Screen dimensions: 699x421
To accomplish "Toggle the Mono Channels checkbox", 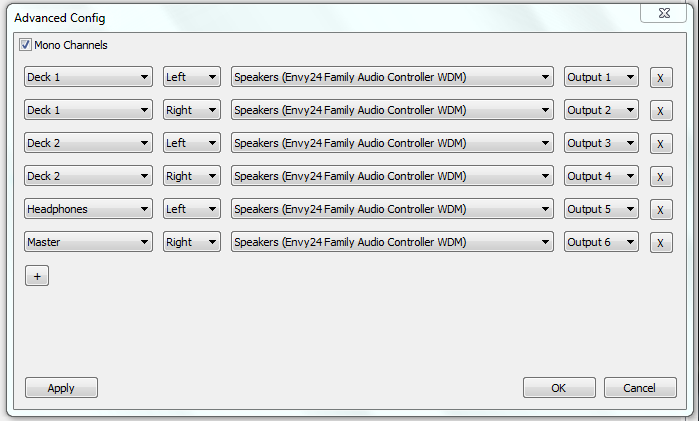I will pyautogui.click(x=26, y=45).
